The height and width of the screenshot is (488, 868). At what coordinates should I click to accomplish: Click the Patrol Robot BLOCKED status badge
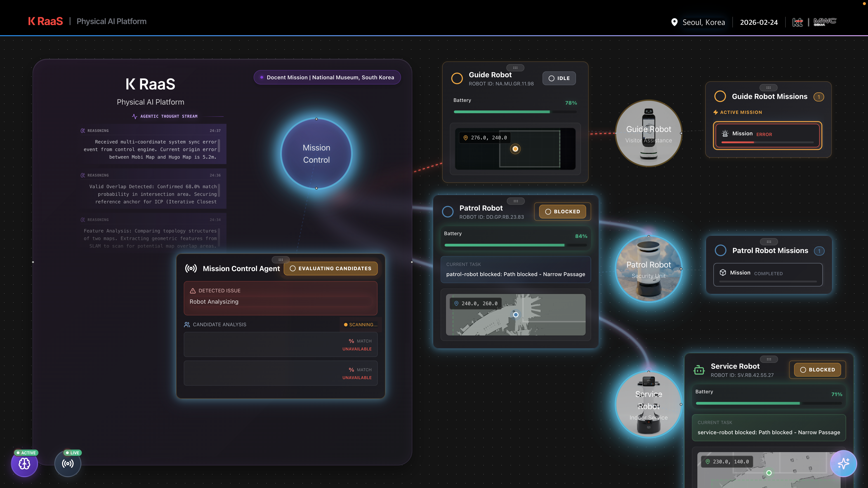(562, 211)
